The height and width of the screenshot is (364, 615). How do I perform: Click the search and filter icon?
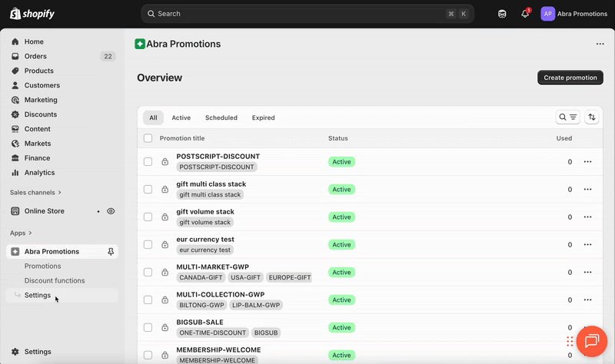click(x=567, y=117)
